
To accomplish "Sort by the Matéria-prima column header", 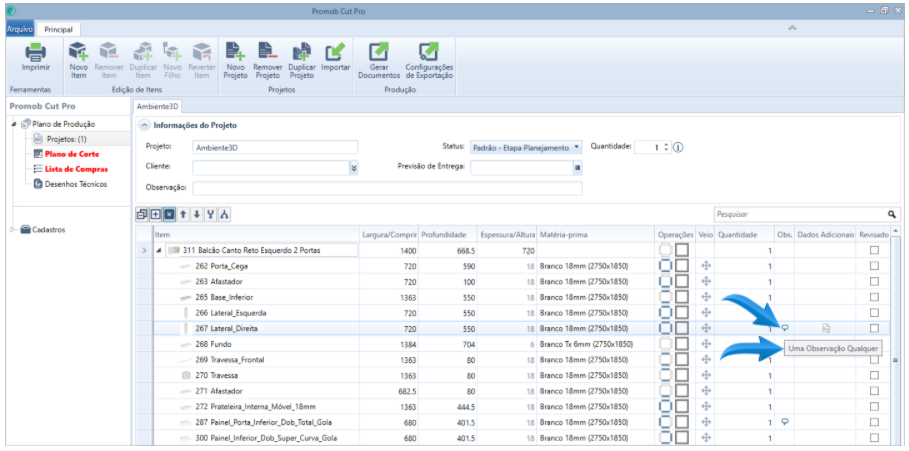I will point(596,235).
